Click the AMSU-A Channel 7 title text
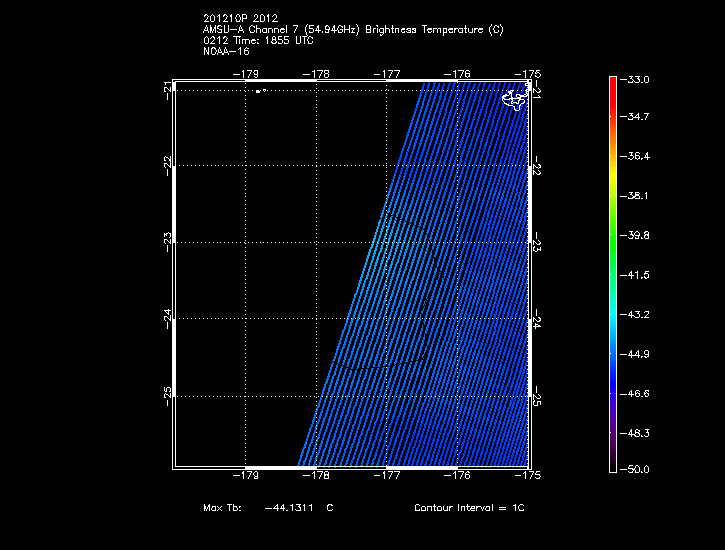The height and width of the screenshot is (550, 725). (352, 30)
